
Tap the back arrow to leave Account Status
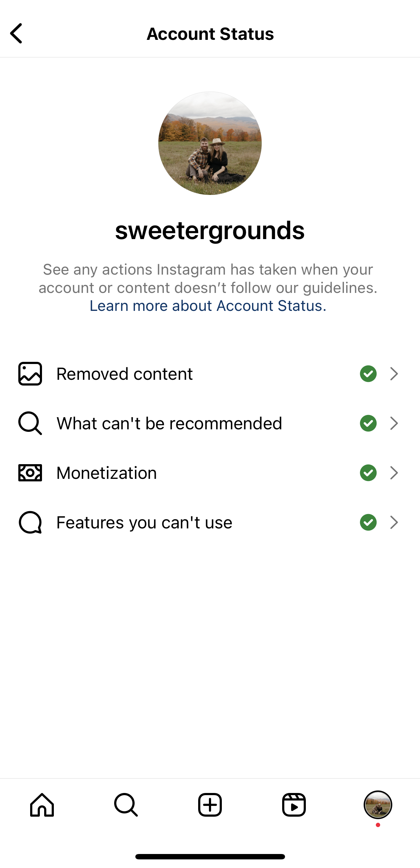point(16,33)
